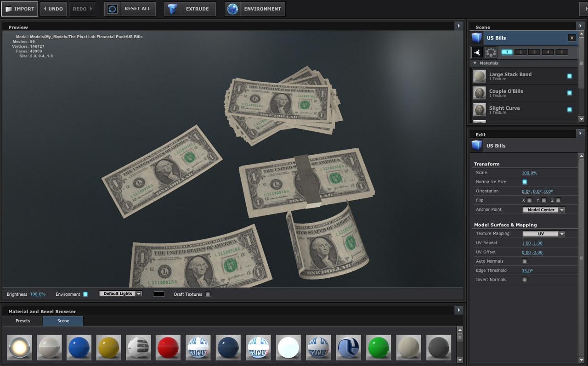Toggle the Environment checkbox in Preview
Screen dimensions: 588x366
pyautogui.click(x=85, y=294)
